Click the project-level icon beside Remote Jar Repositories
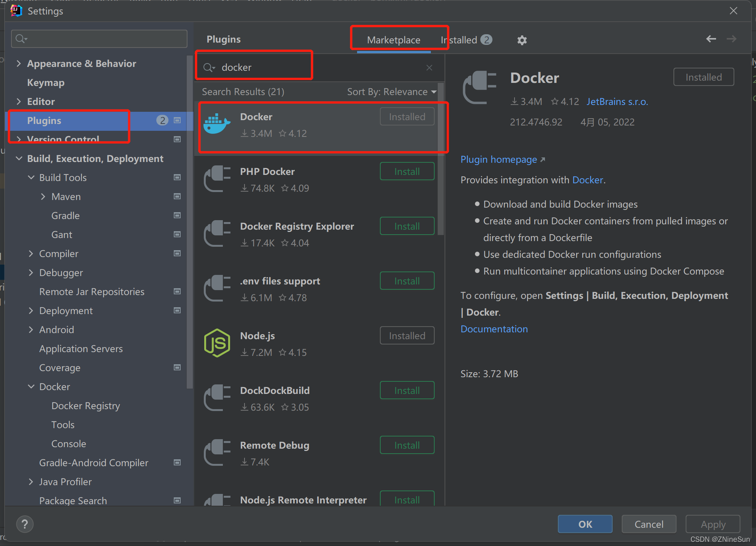This screenshot has width=756, height=546. tap(177, 292)
